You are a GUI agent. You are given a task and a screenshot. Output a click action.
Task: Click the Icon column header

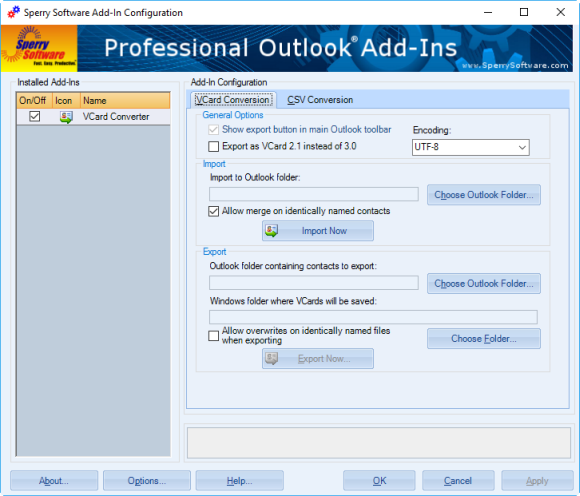tap(66, 101)
